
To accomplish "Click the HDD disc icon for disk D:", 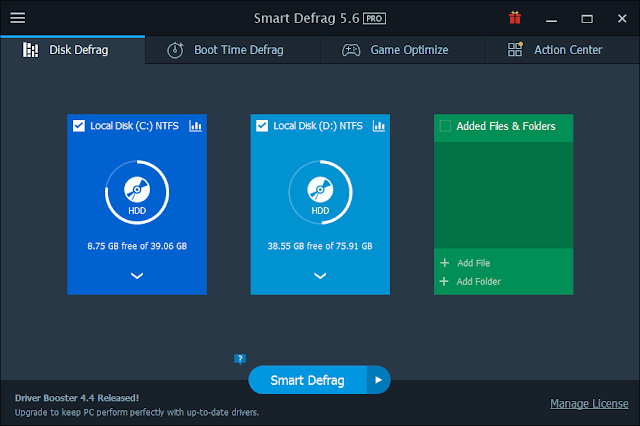I will tap(320, 190).
